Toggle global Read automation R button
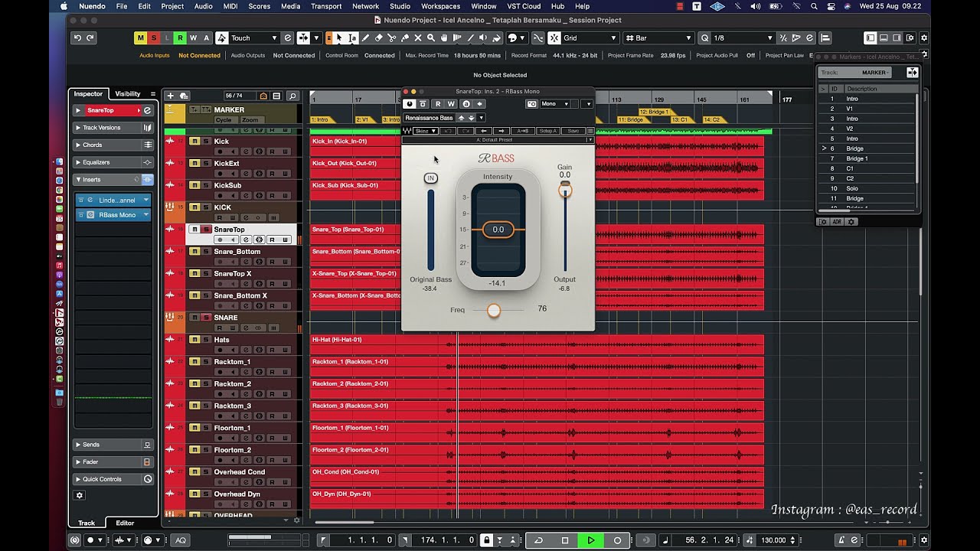 180,37
